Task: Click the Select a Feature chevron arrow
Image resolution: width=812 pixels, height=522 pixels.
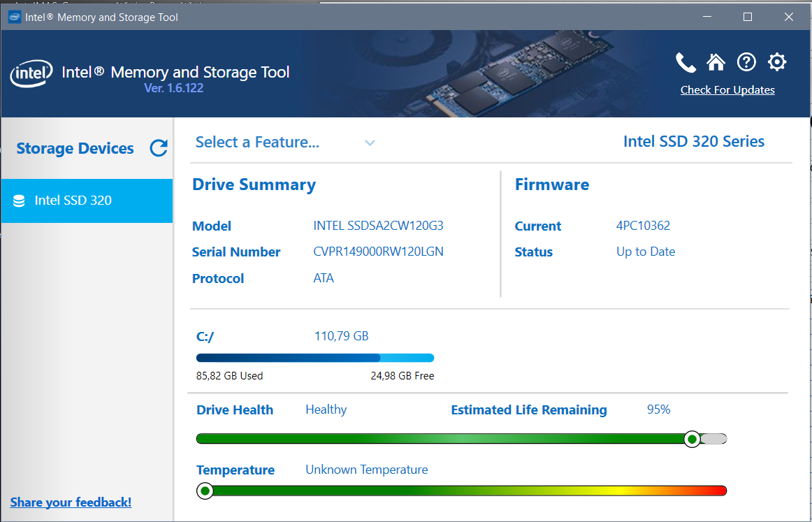Action: (x=370, y=143)
